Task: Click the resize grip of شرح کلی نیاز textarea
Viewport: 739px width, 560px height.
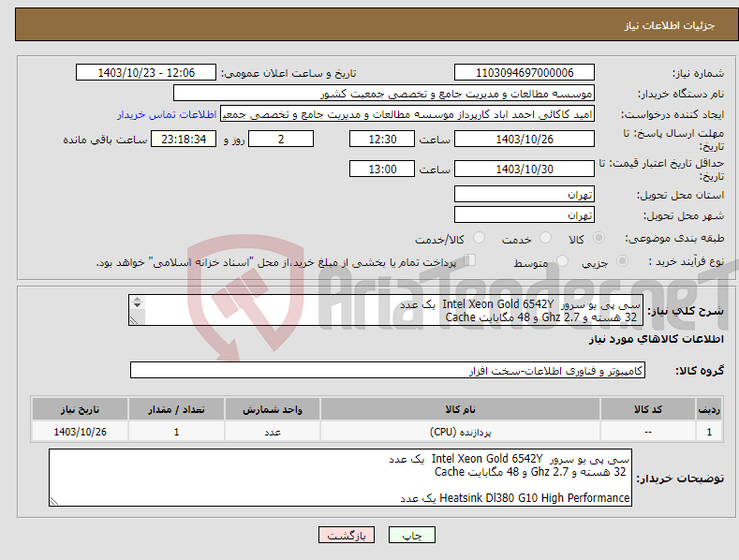Action: [134, 320]
